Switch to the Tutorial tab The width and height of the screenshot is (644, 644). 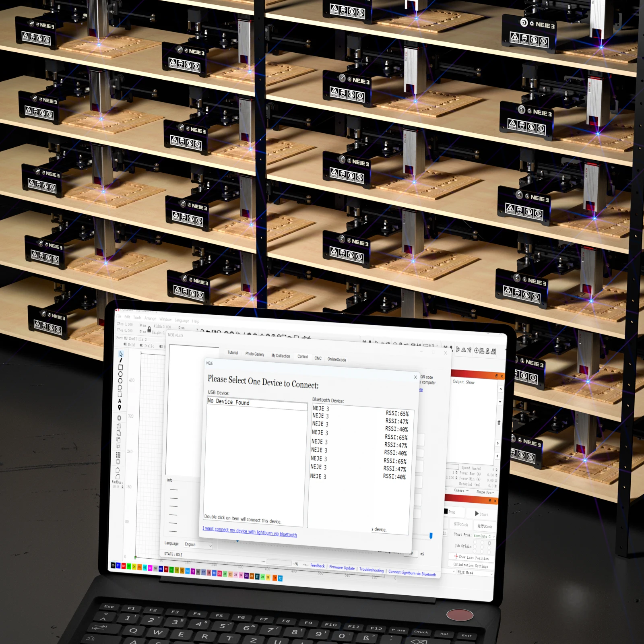233,353
